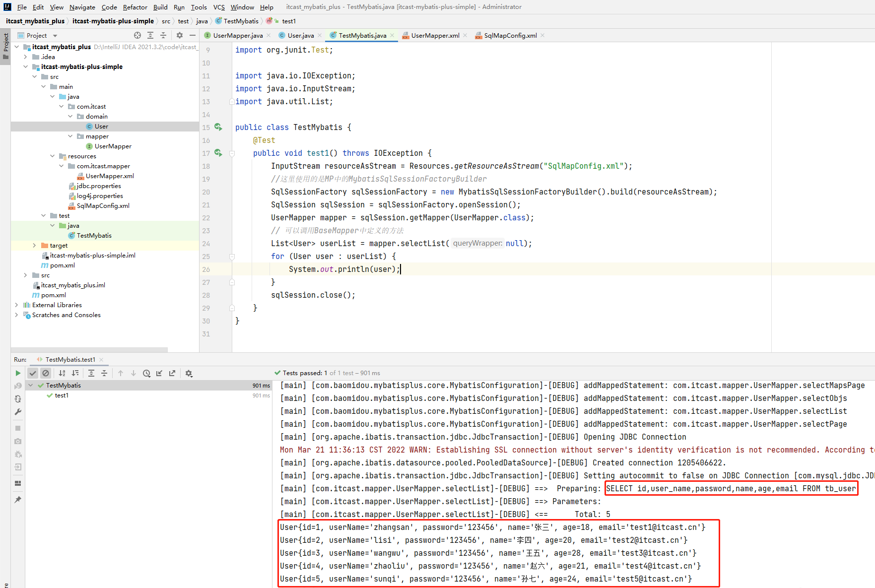Click itcast_mybatis_plus breadcrumb
This screenshot has height=588, width=875.
pyautogui.click(x=35, y=21)
